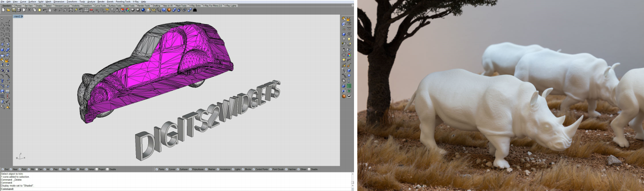Click the 'Command: _Delete' history line

[11, 180]
